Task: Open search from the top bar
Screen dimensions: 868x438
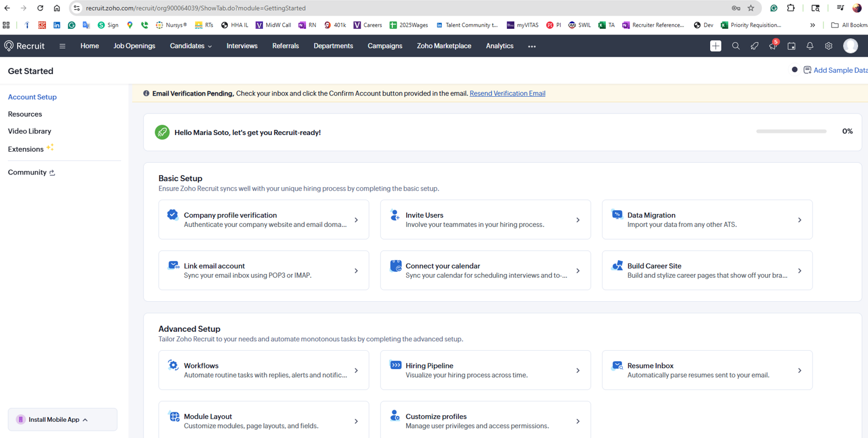Action: click(x=736, y=46)
